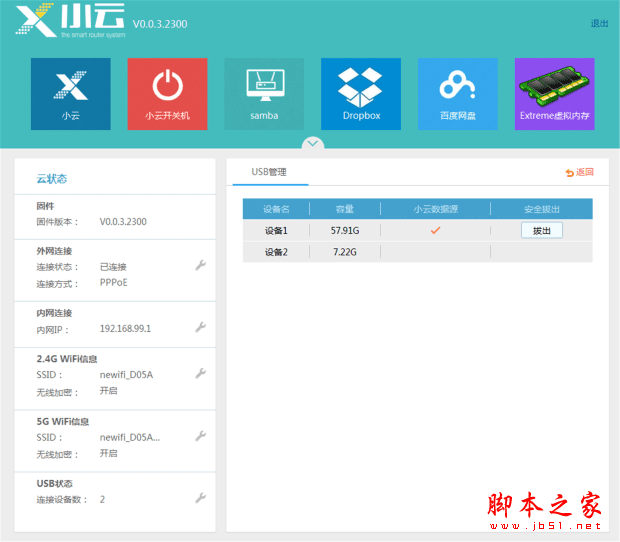Click the 7.22G capacity value

(x=345, y=252)
